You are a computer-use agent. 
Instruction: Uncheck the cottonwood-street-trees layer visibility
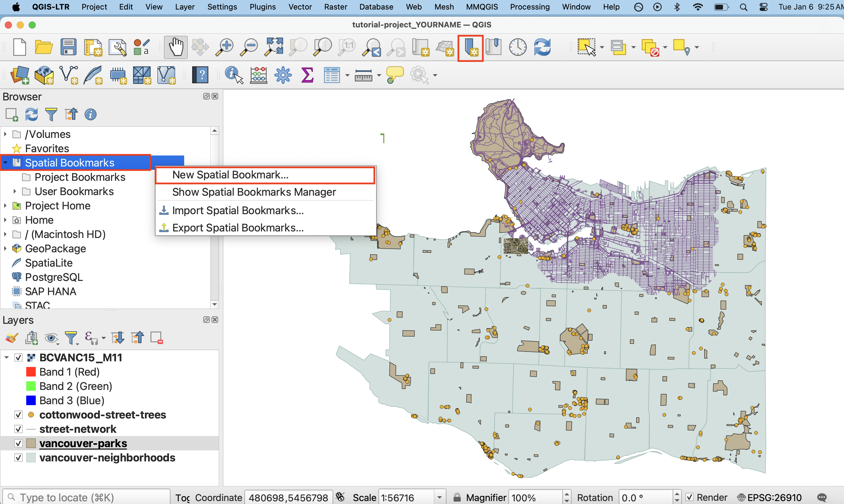[x=19, y=415]
